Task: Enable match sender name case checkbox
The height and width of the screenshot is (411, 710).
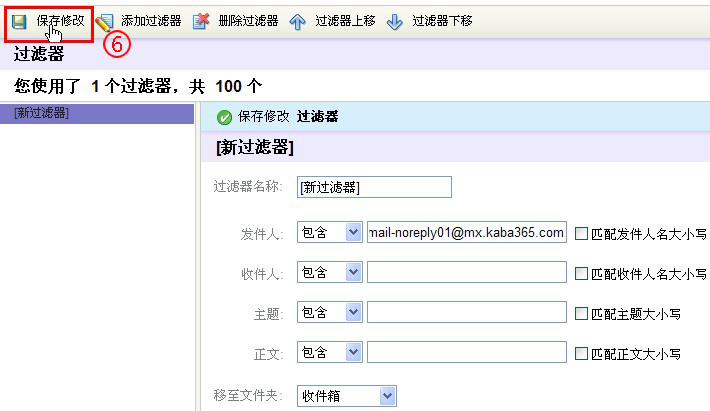Action: click(x=581, y=234)
